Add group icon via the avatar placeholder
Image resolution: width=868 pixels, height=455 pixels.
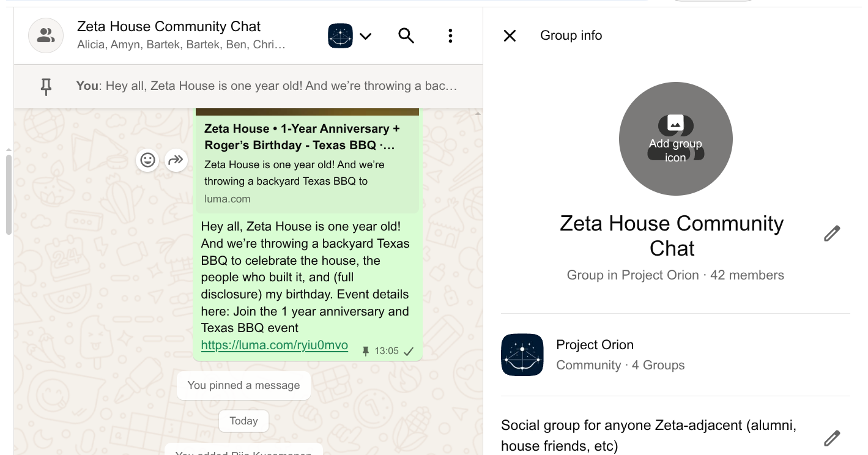[675, 139]
